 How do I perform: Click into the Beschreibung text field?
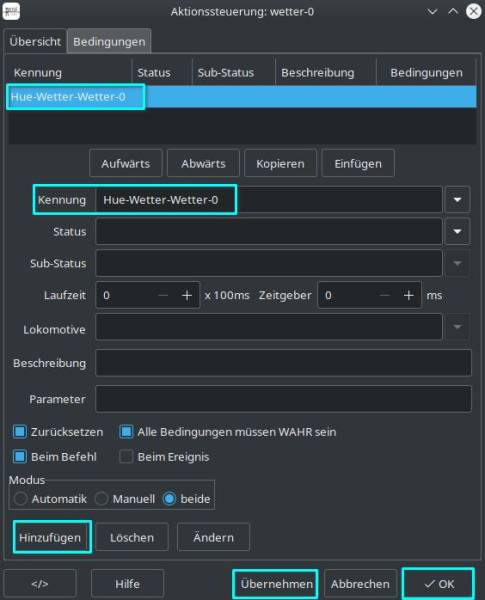point(283,363)
